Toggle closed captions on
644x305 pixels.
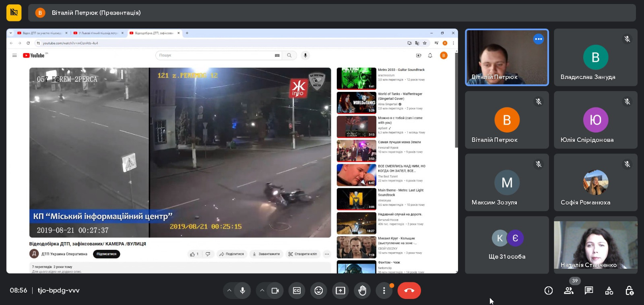coord(297,290)
